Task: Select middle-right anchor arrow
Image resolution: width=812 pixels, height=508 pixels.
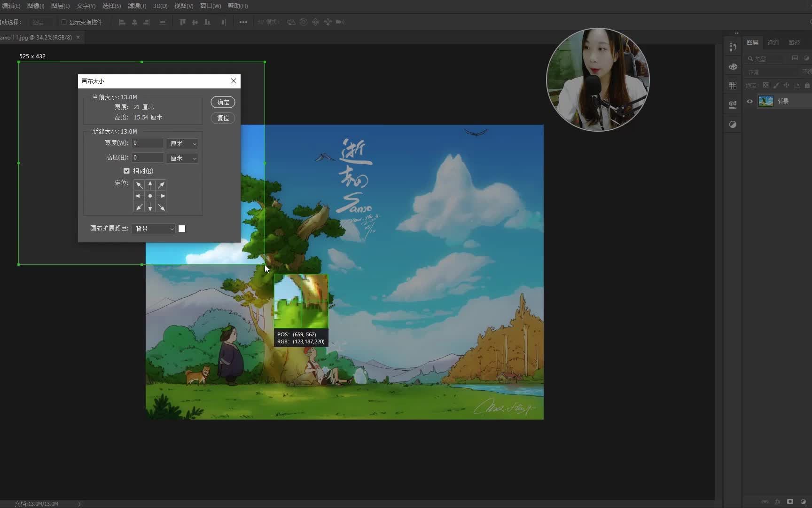Action: click(161, 196)
